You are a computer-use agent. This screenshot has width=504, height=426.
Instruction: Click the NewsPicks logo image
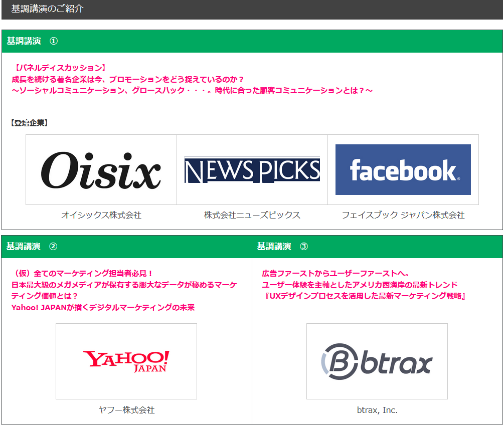pos(252,169)
